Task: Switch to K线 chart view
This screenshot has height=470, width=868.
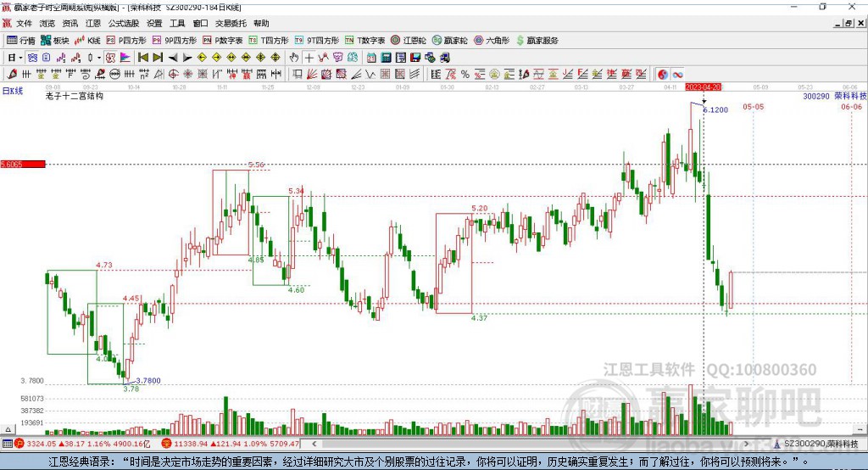Action: pos(87,41)
